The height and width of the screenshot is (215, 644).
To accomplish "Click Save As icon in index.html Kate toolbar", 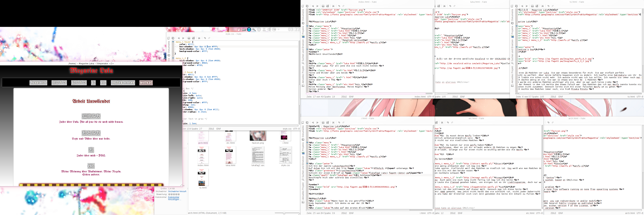I will [328, 6].
